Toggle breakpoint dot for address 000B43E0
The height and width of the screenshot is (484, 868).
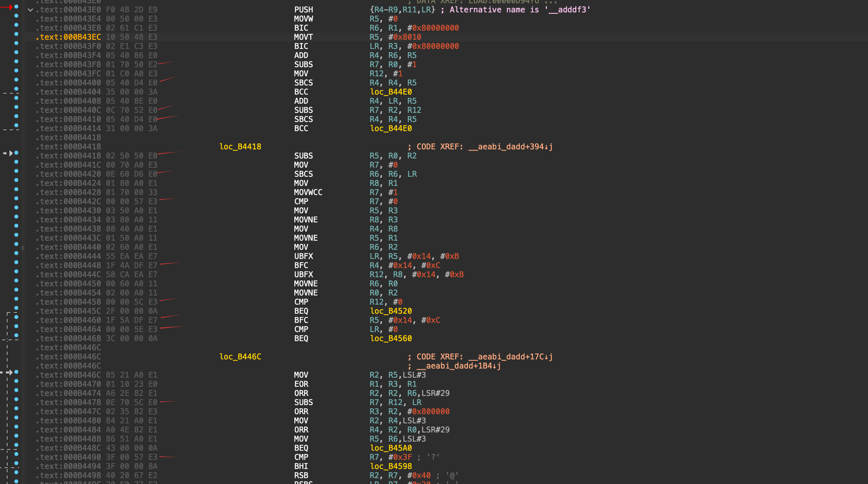point(16,7)
